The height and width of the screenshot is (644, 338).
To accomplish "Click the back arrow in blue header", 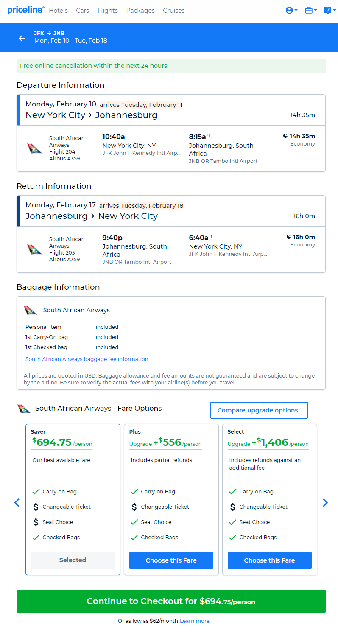I will click(22, 38).
